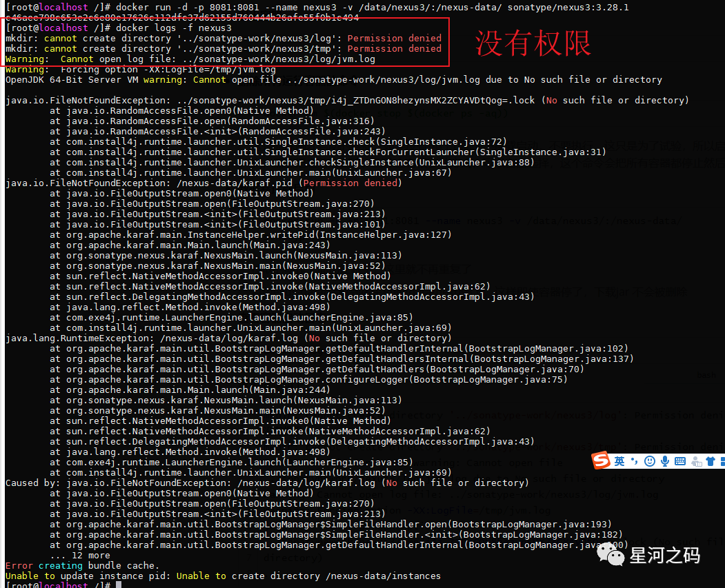
Task: Toggle the punctuation mode in the IME bar
Action: click(x=635, y=460)
